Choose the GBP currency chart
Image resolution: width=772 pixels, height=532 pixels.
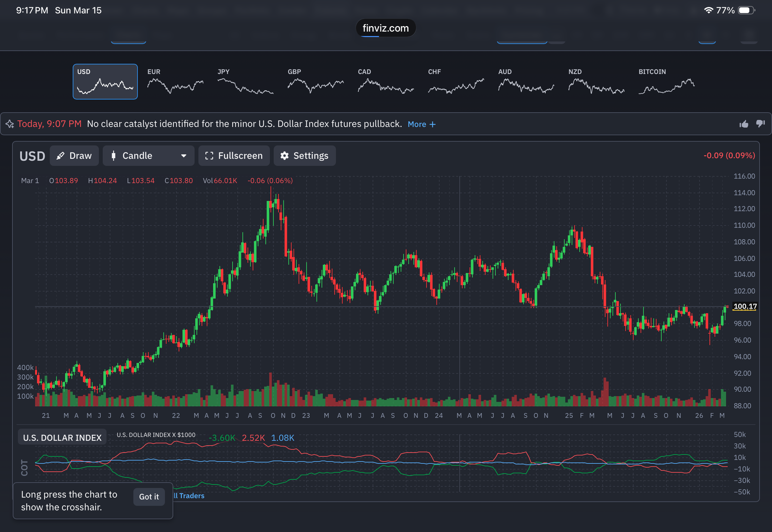pos(315,82)
